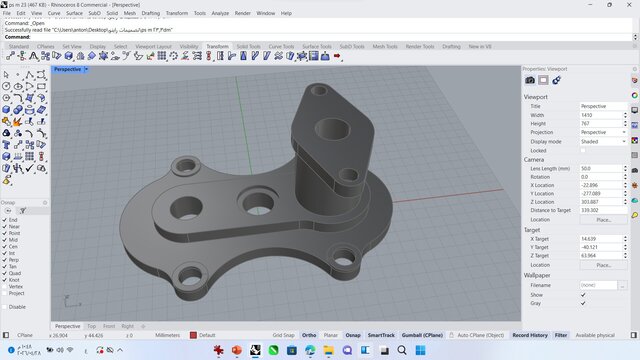The height and width of the screenshot is (360, 640).
Task: Click the wallpaper filename browse button
Action: (x=622, y=285)
